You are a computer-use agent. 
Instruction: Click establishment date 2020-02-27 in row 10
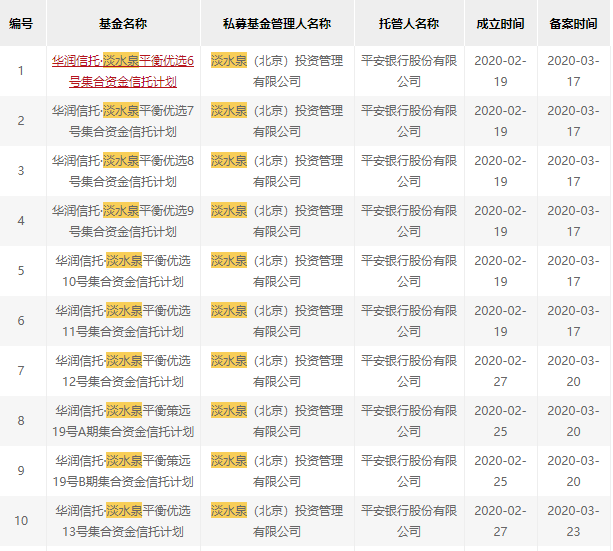[x=500, y=521]
